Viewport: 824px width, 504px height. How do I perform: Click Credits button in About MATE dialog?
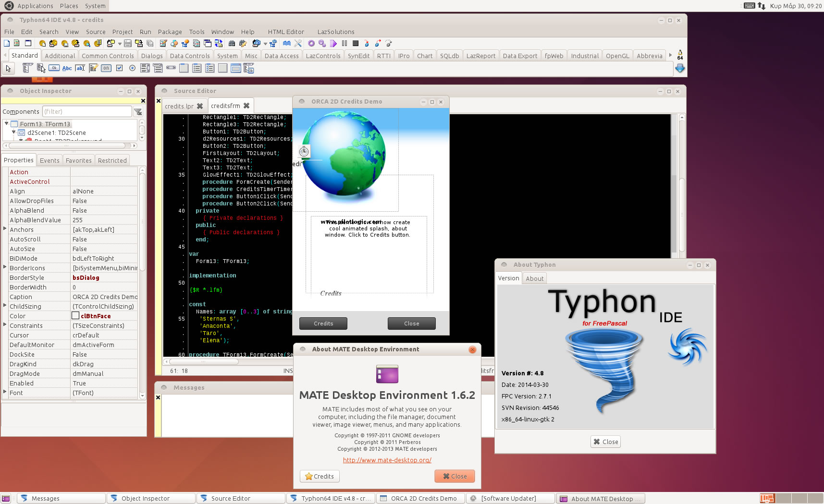tap(320, 476)
